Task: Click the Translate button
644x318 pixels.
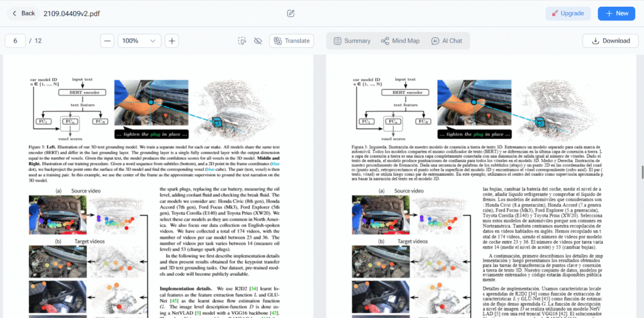Action: pos(291,41)
